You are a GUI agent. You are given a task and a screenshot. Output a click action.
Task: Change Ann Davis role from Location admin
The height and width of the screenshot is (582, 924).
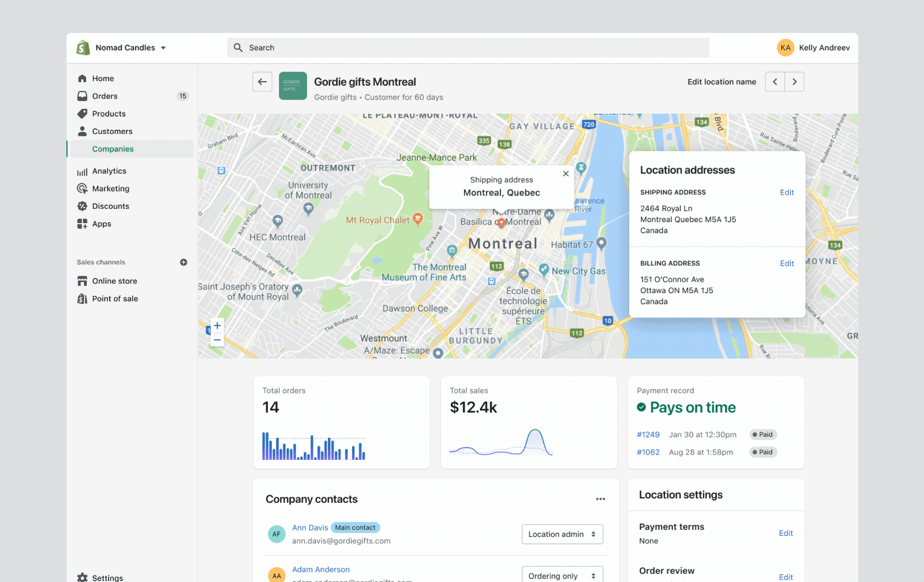click(562, 534)
